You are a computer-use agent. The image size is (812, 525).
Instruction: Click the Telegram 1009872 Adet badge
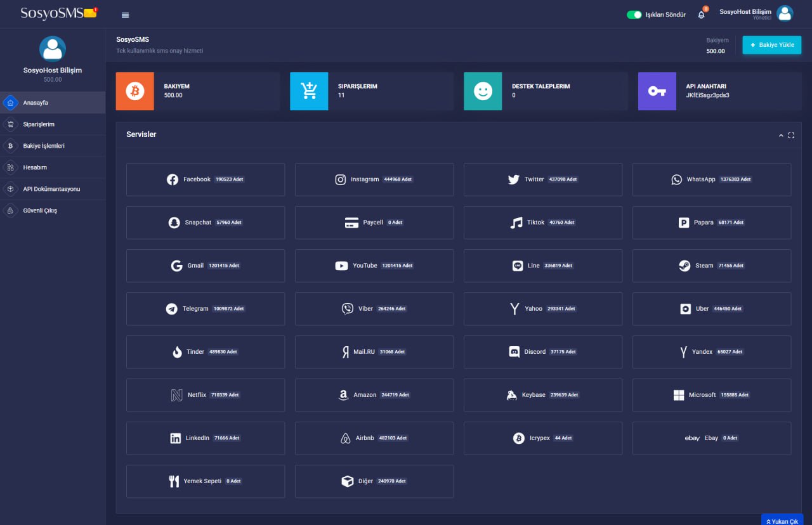click(228, 309)
